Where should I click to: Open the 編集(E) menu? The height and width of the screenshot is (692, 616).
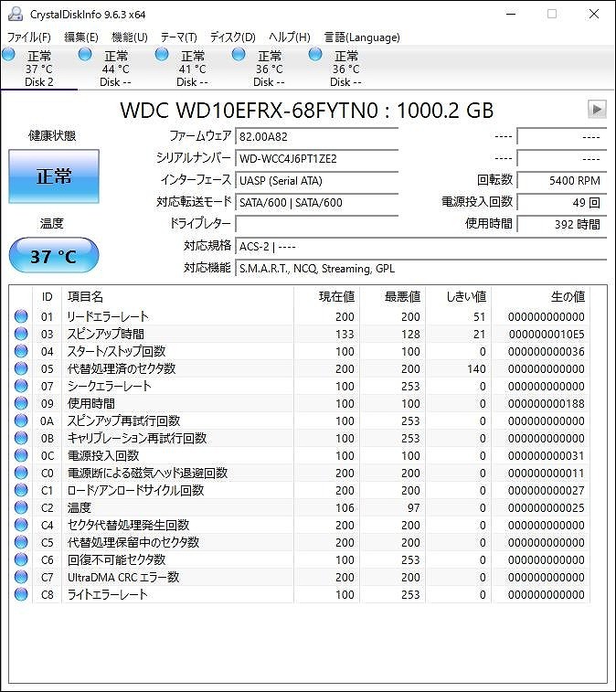point(81,37)
